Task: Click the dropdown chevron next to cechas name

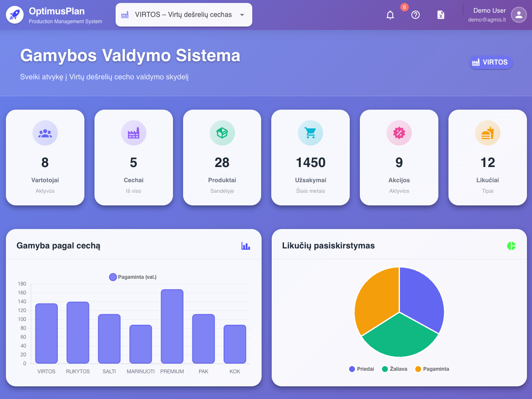Action: (242, 14)
